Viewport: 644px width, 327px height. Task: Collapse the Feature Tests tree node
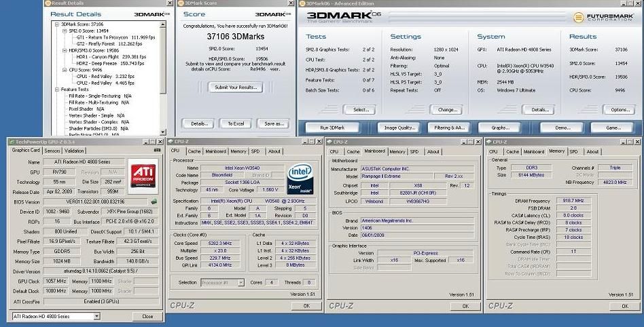57,90
